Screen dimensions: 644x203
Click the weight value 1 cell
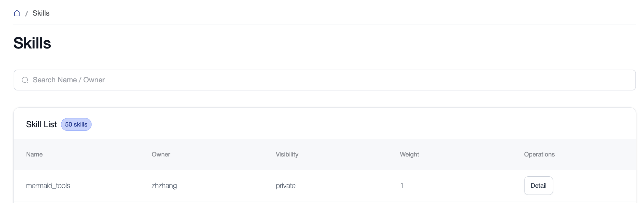click(402, 186)
